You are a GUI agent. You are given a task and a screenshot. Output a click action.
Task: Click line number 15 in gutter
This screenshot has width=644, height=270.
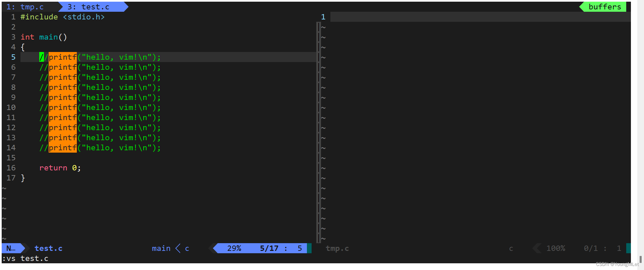pyautogui.click(x=11, y=158)
